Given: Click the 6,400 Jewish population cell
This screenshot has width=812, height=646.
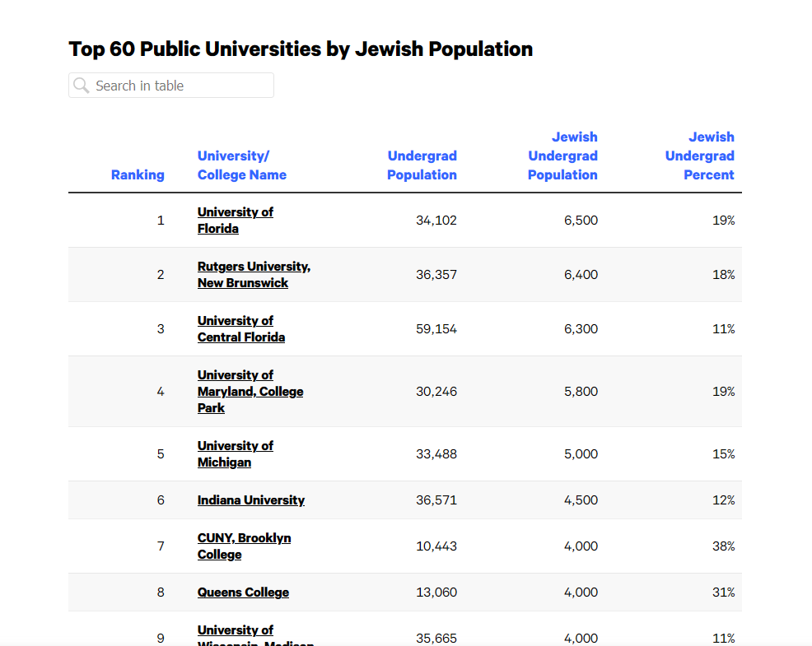Looking at the screenshot, I should [581, 275].
